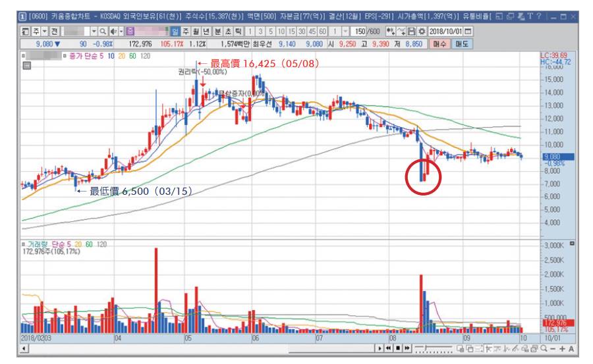Select weekly 주 chart period
The height and width of the screenshot is (364, 593).
click(186, 32)
